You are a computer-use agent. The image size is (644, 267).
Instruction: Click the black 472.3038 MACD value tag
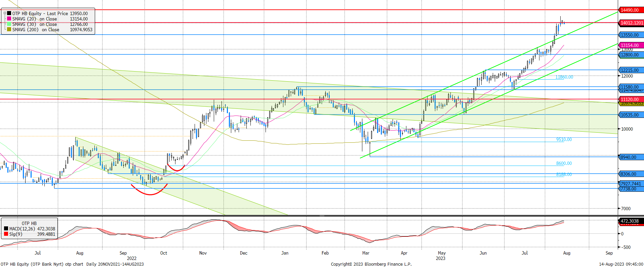[631, 221]
